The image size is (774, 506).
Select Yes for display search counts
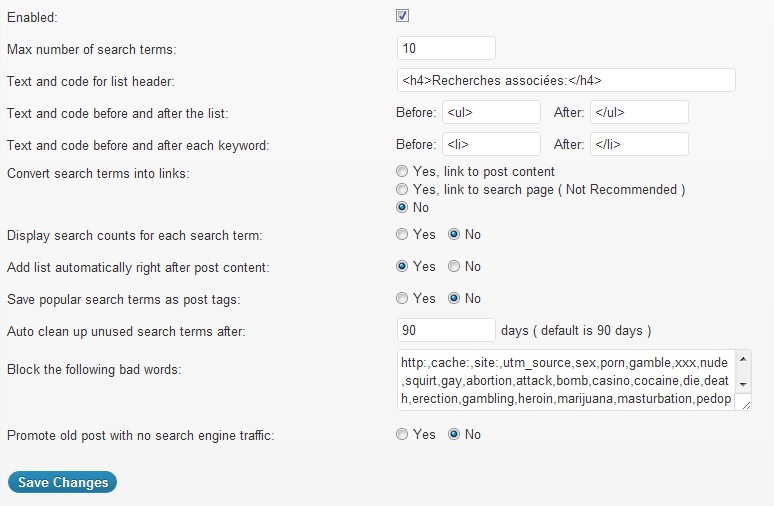pyautogui.click(x=402, y=234)
